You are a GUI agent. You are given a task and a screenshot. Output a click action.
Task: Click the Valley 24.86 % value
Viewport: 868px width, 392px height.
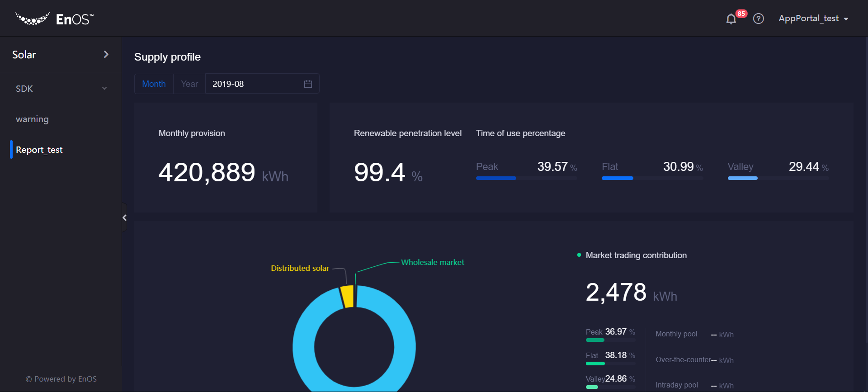coord(620,379)
